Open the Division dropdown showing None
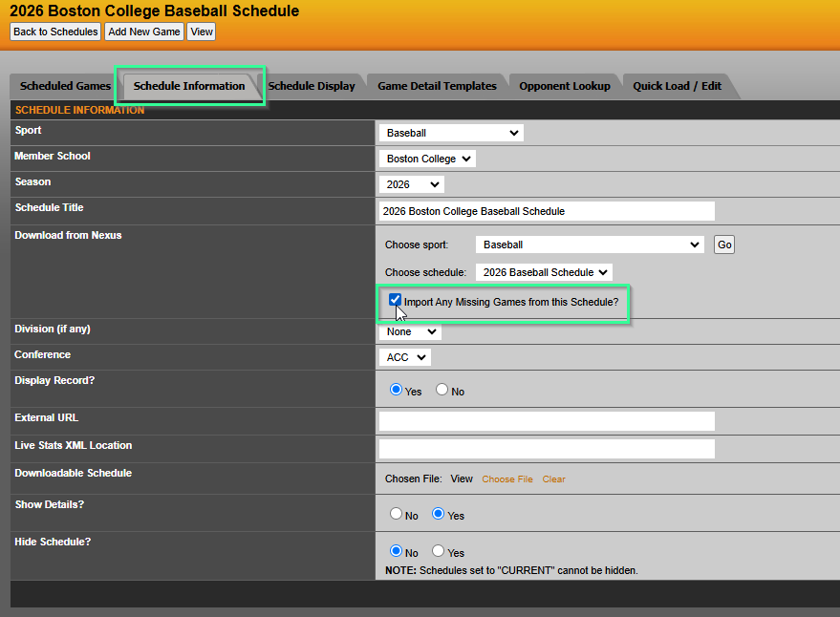 [x=410, y=331]
